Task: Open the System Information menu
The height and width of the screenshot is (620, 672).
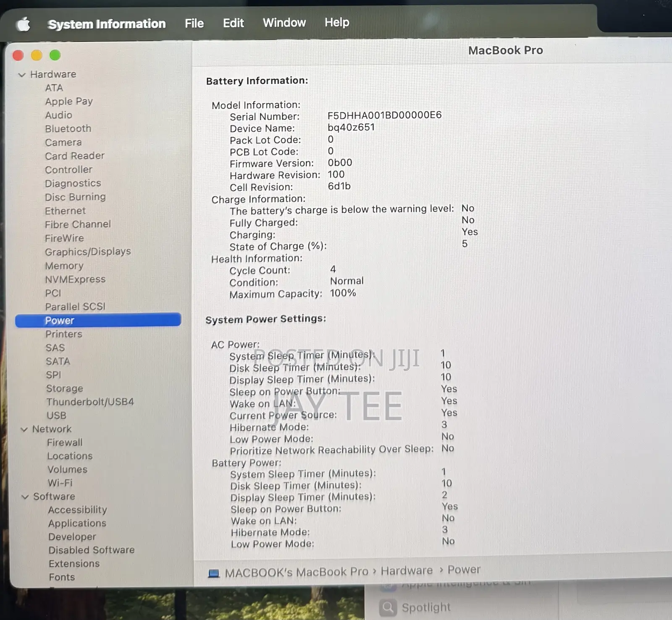Action: (x=107, y=24)
